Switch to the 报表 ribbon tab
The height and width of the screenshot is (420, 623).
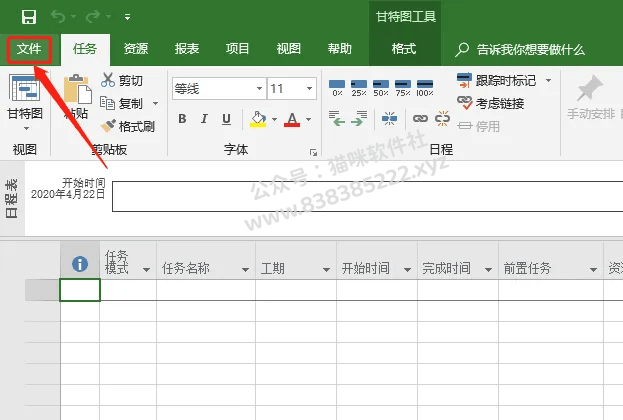pos(187,49)
